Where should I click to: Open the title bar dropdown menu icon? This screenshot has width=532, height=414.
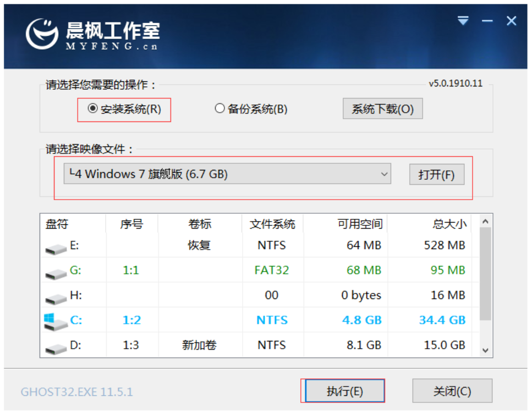463,21
